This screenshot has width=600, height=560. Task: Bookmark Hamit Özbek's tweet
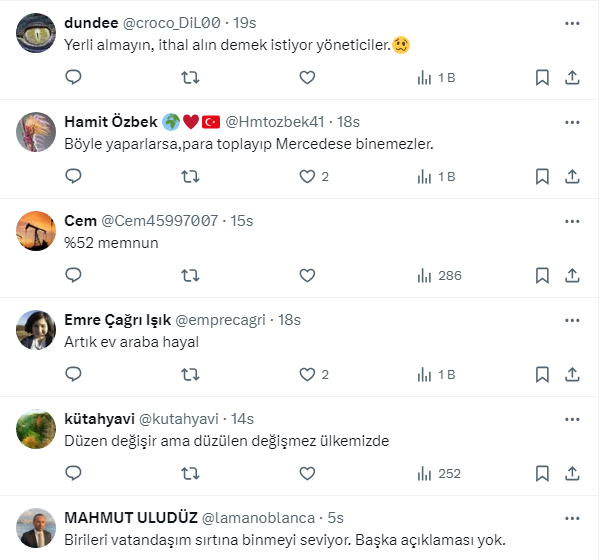(x=541, y=177)
